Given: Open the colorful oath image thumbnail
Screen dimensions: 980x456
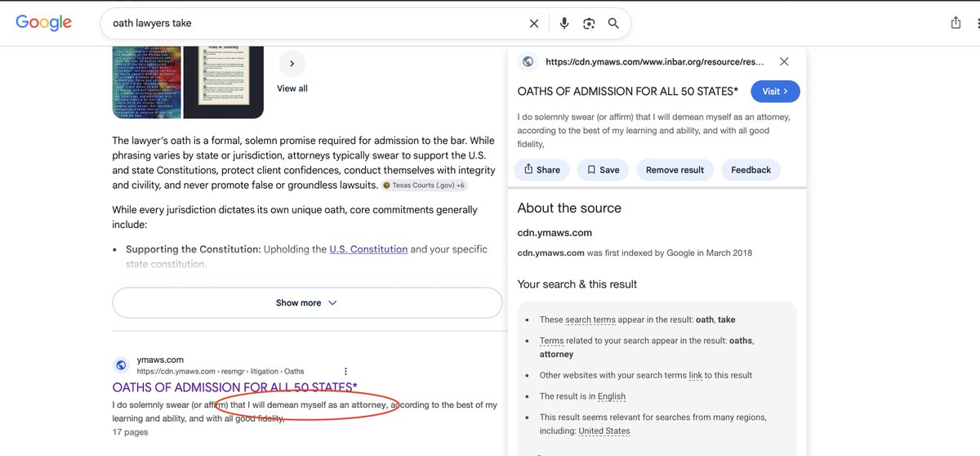Looking at the screenshot, I should click(x=146, y=81).
